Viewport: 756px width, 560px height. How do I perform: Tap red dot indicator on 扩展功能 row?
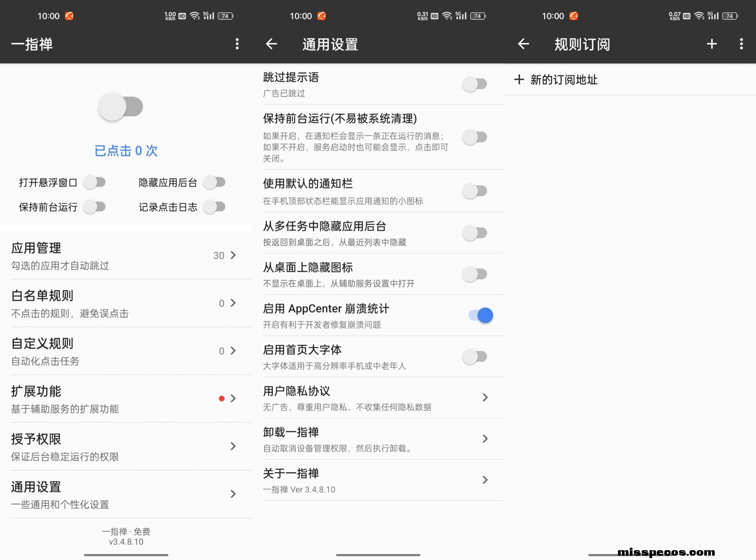(222, 399)
